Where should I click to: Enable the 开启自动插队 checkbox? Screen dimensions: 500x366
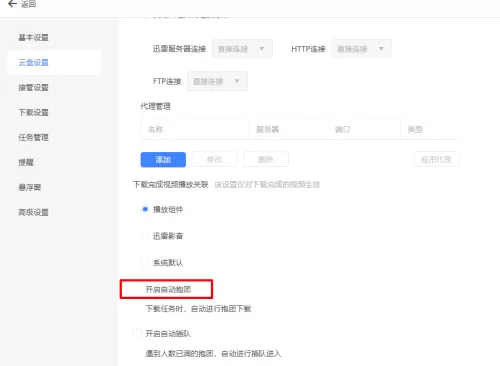coord(137,333)
